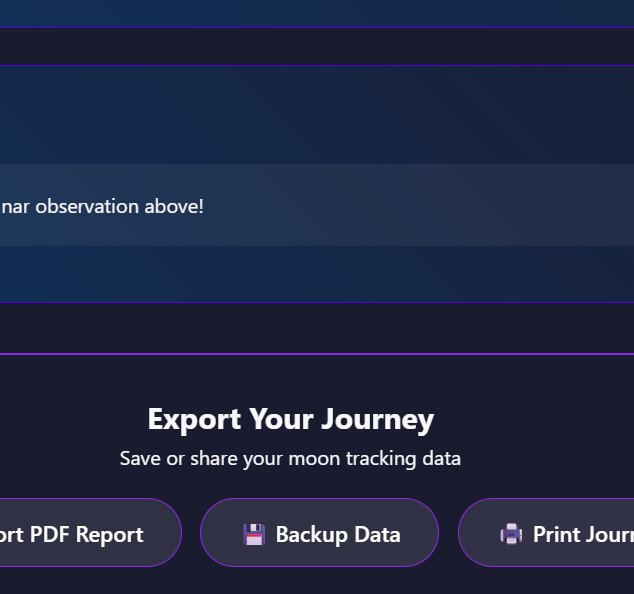Viewport: 634px width, 594px height.
Task: Click the floppy disk icon on Backup Data
Action: [254, 534]
